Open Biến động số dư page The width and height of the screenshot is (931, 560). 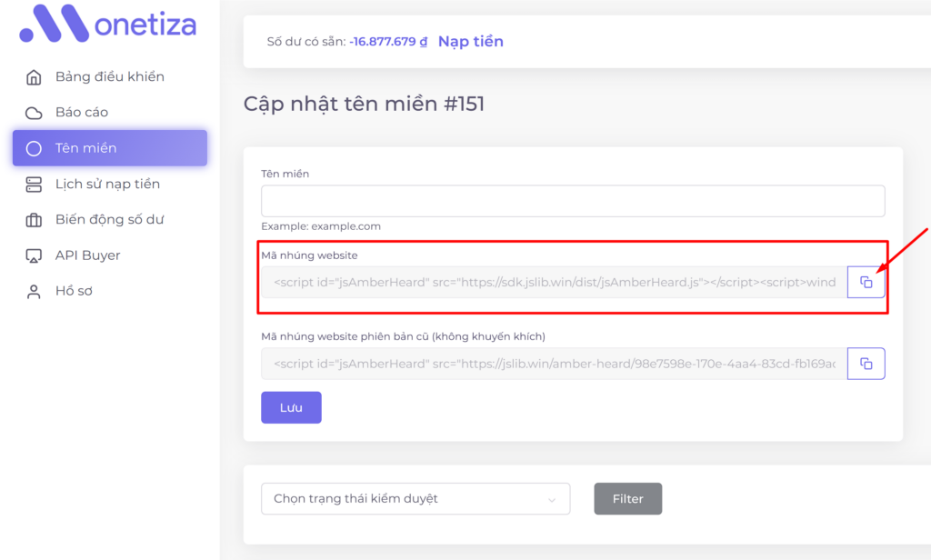[x=110, y=220]
